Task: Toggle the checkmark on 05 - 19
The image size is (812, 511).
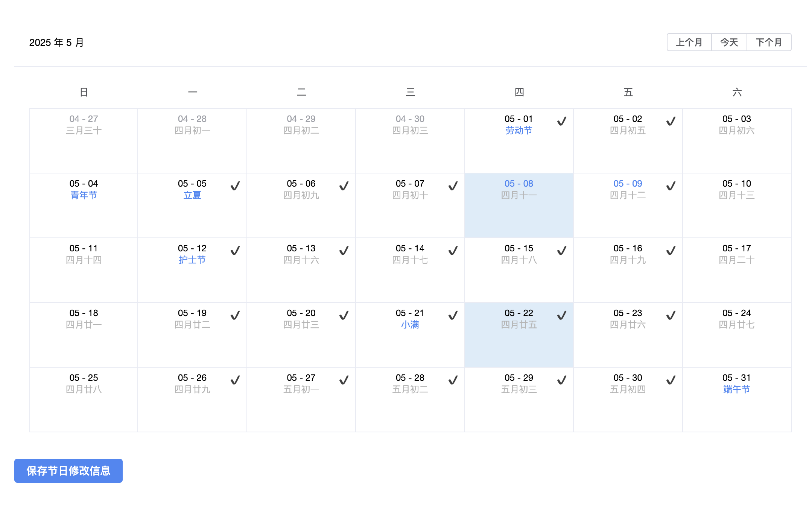Action: point(235,315)
